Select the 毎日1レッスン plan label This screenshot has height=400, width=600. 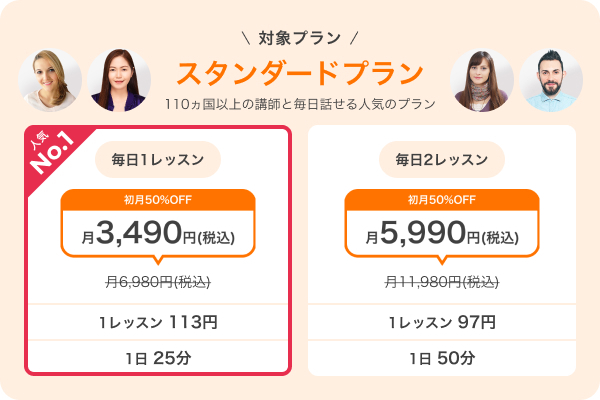158,160
